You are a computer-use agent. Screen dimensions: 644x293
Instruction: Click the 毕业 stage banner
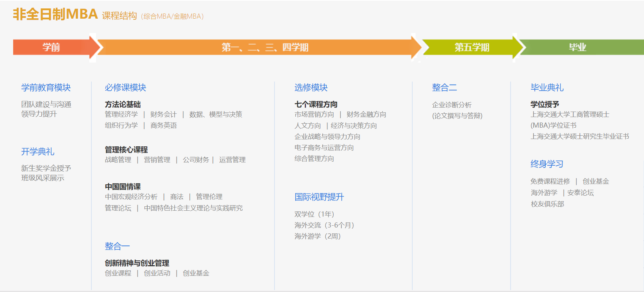pos(577,47)
